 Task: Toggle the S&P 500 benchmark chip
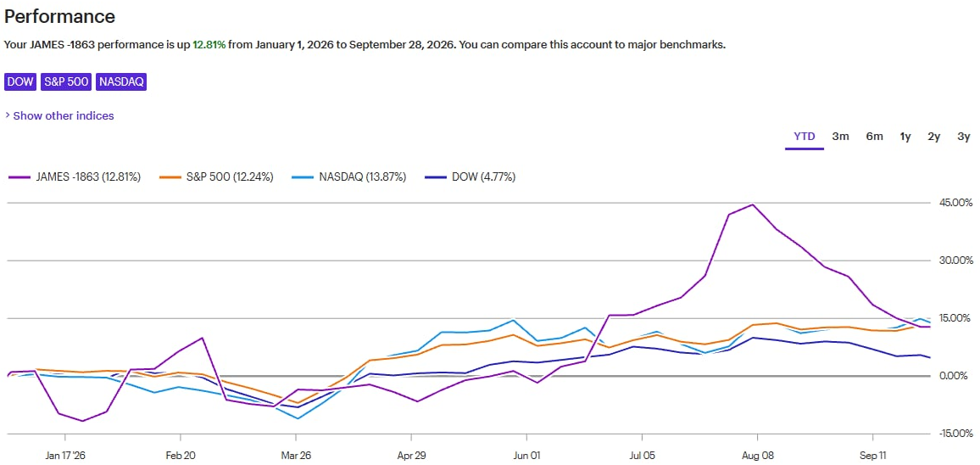66,82
